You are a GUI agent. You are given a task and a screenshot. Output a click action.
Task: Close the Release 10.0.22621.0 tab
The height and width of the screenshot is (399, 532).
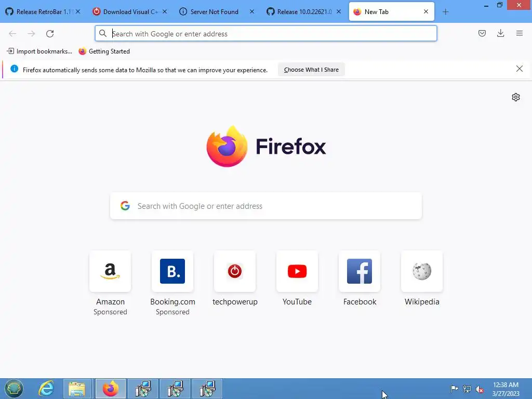pyautogui.click(x=339, y=11)
